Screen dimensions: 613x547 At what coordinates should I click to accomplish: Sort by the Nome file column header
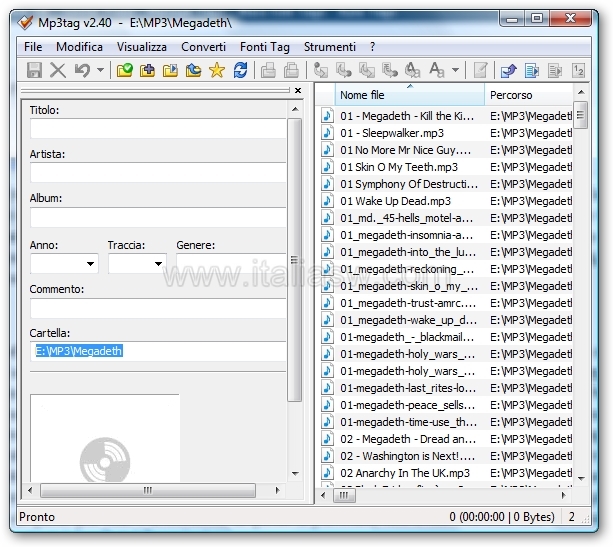point(409,95)
